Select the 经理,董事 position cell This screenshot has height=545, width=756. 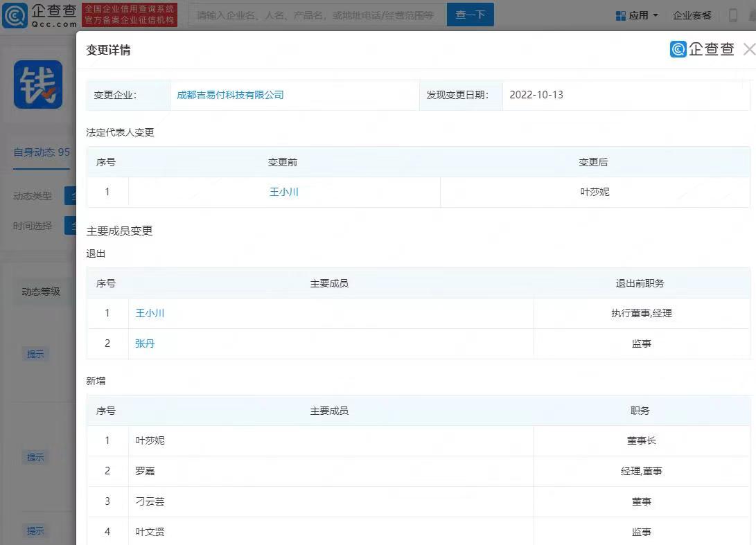[x=641, y=471]
